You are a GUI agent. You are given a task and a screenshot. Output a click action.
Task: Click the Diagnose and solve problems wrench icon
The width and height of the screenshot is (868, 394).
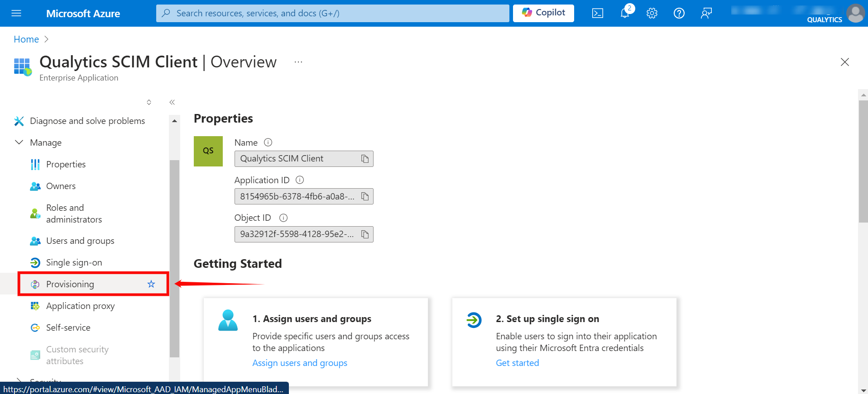pyautogui.click(x=19, y=121)
